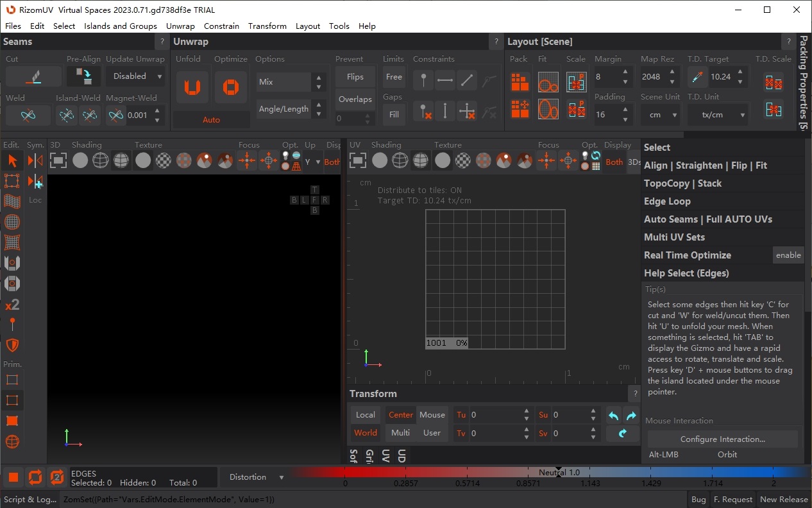Click the x2 tool in left sidebar

point(12,305)
